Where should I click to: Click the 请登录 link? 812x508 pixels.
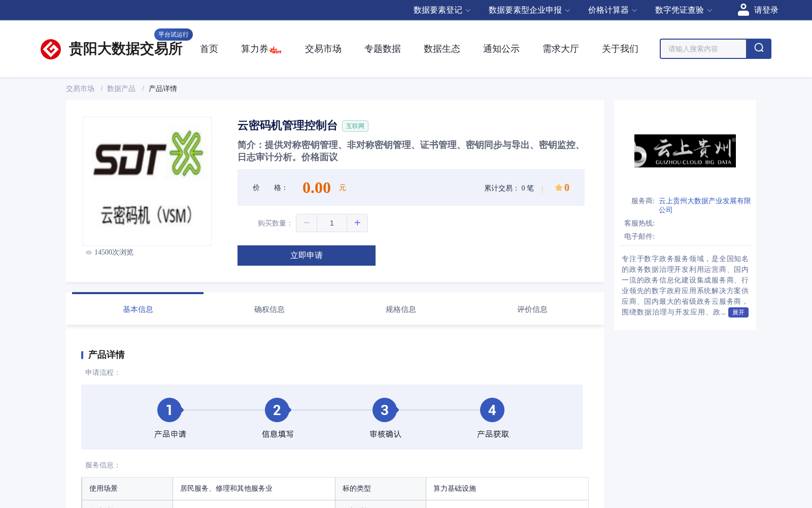click(766, 10)
